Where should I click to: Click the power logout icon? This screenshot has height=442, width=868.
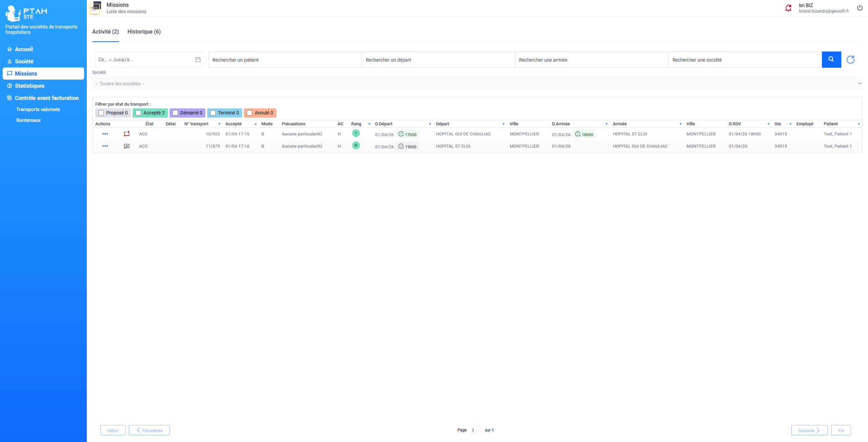tap(860, 8)
